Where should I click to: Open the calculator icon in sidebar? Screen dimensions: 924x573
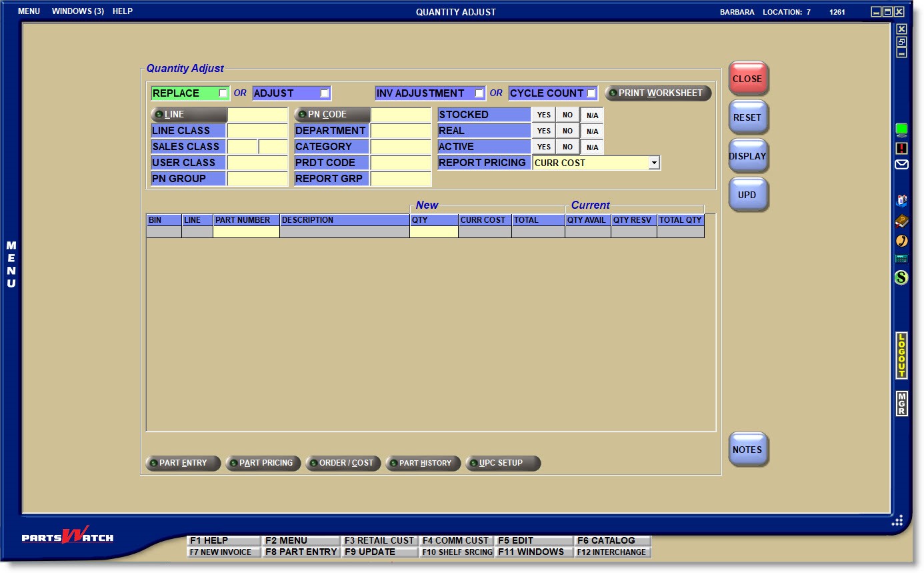point(901,259)
